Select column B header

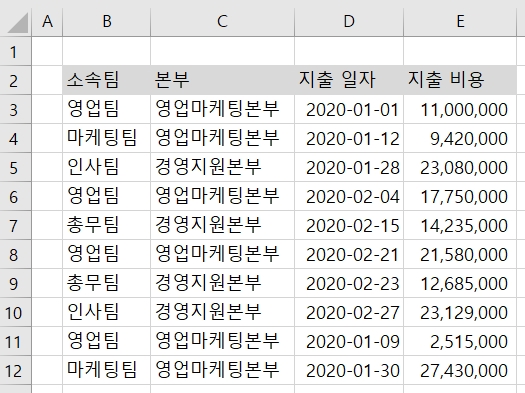point(106,22)
